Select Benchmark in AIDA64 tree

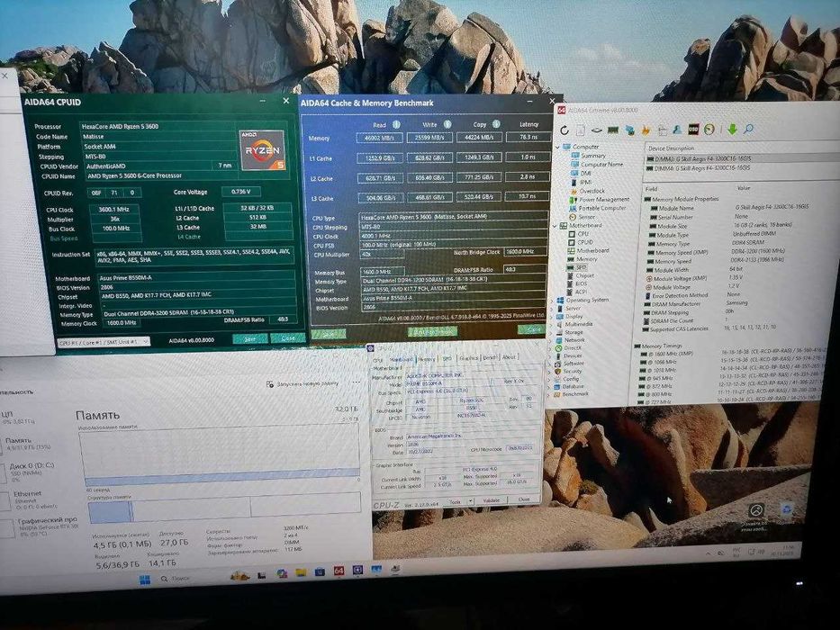(574, 394)
